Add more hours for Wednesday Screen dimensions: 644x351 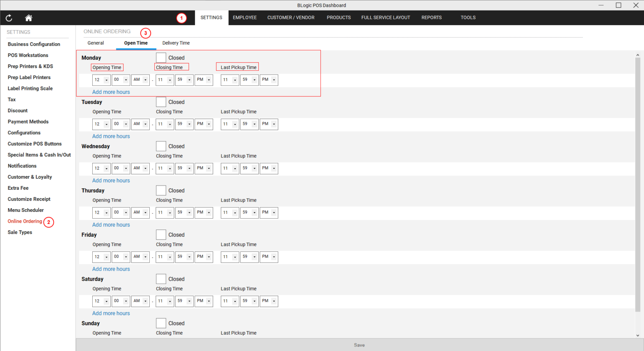111,181
